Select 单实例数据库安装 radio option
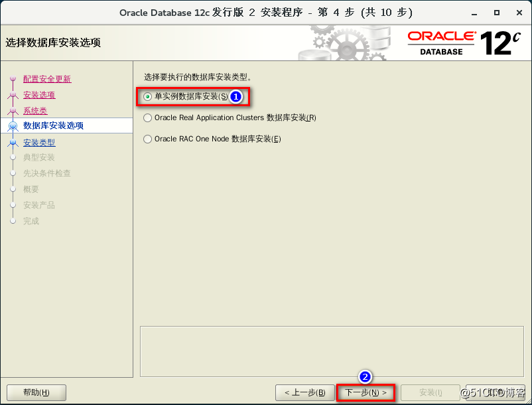Image resolution: width=532 pixels, height=405 pixels. [x=147, y=97]
